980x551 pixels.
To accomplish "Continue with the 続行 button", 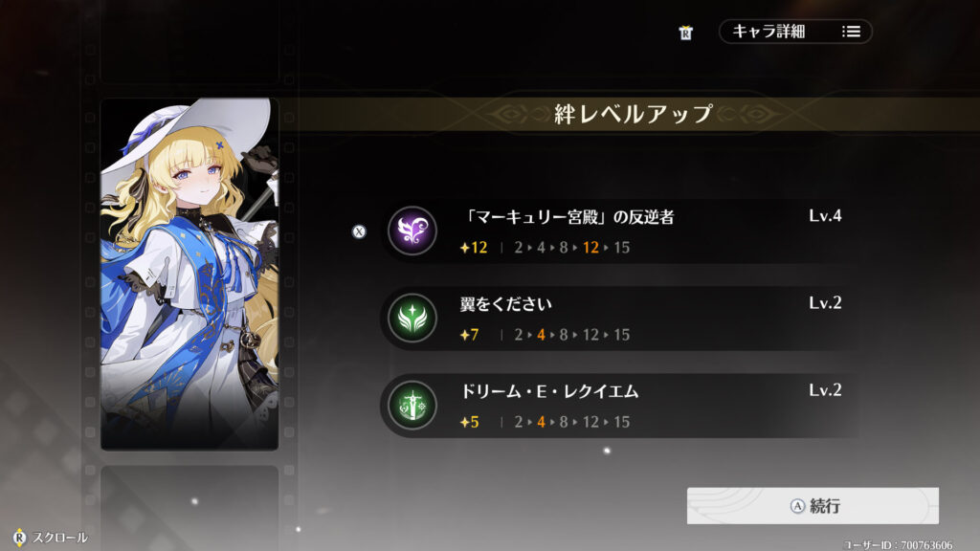I will point(813,505).
